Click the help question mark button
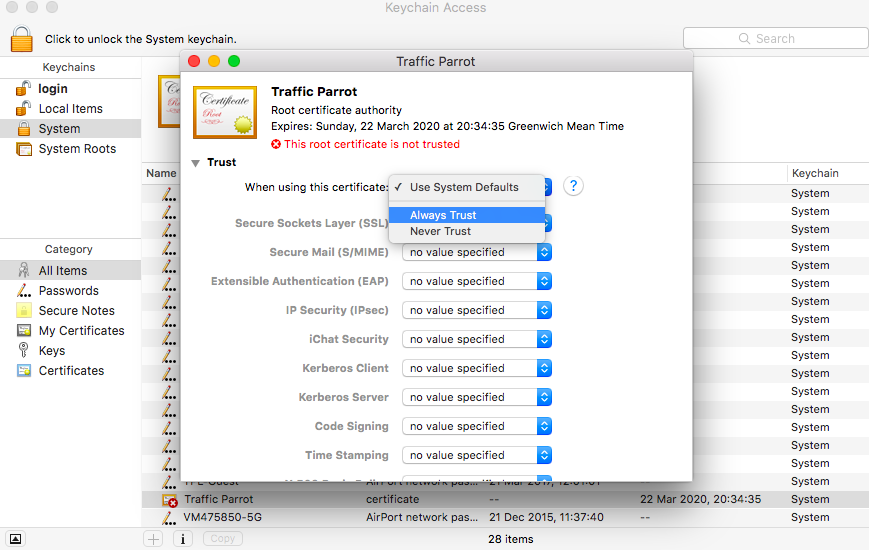 click(573, 187)
